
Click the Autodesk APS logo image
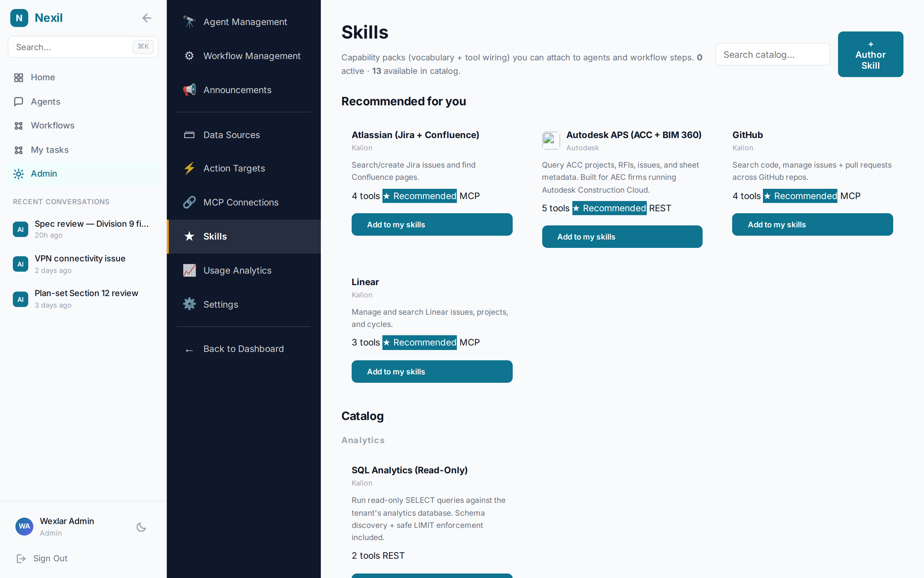(x=551, y=140)
